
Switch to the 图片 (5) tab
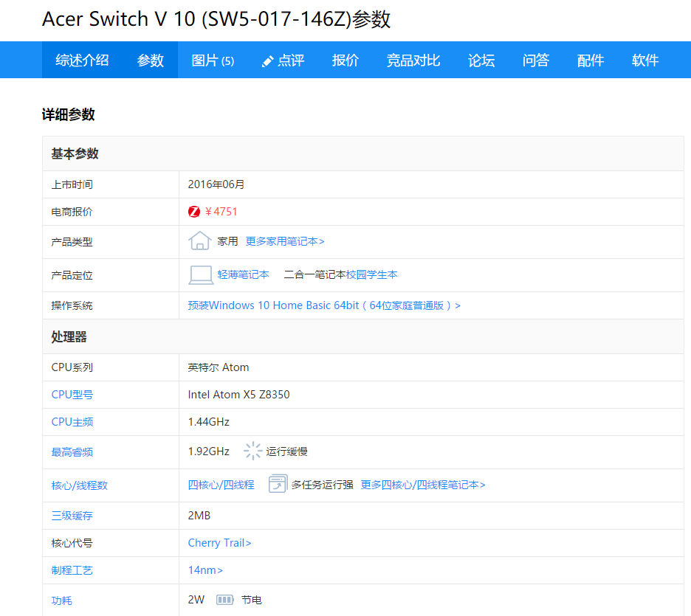[213, 60]
